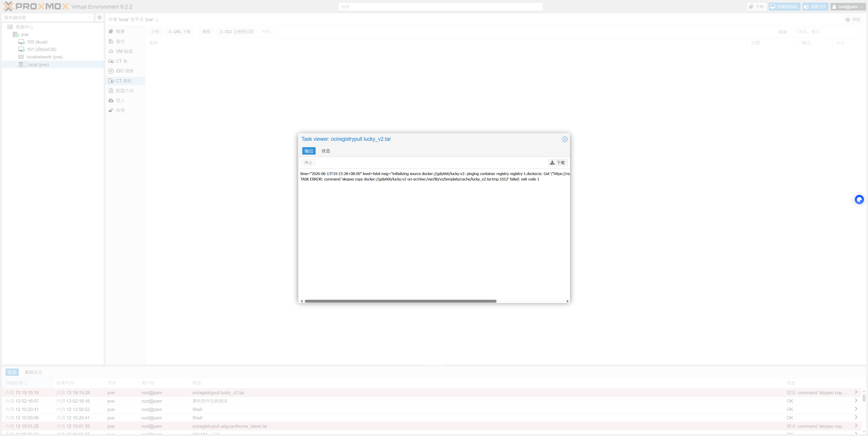Switch to the 集群日志 cluster log tab
This screenshot has width=868, height=436.
tap(33, 372)
